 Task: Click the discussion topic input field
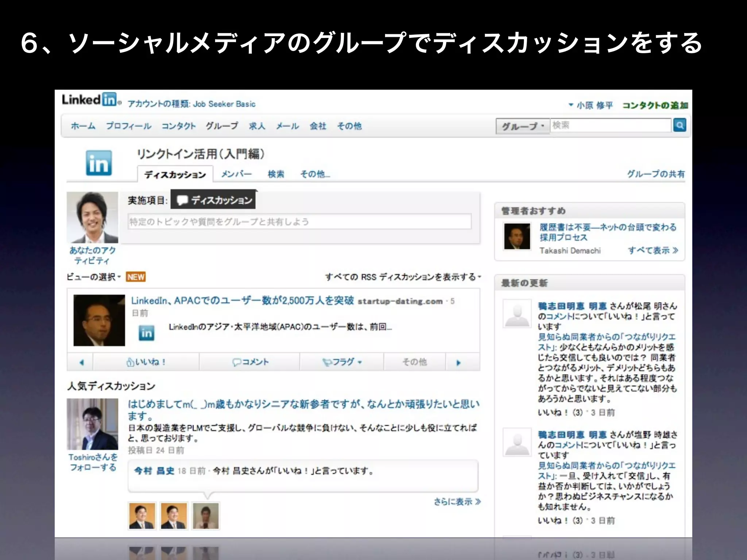[x=299, y=222]
